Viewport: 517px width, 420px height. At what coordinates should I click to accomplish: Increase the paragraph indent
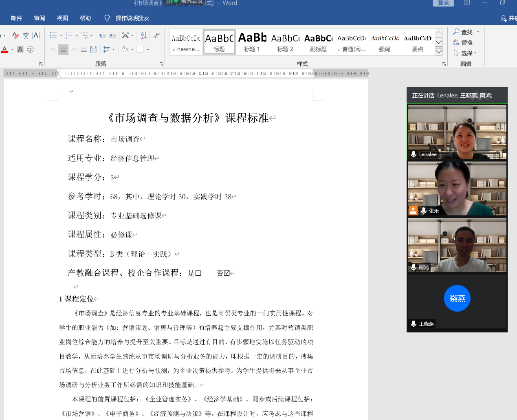pyautogui.click(x=112, y=35)
